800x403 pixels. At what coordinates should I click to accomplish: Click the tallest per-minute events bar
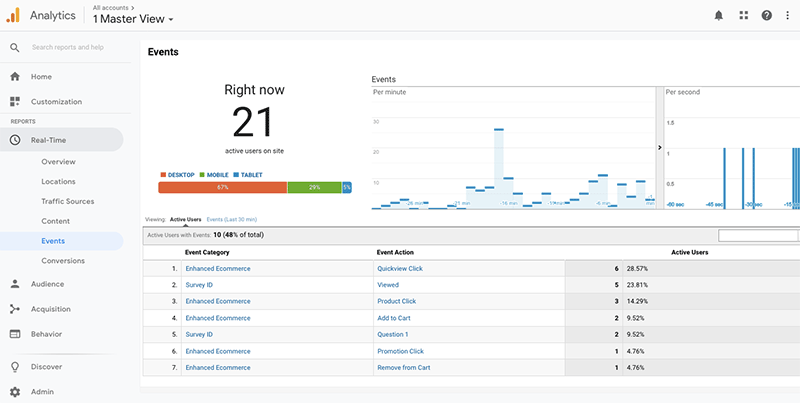pos(499,168)
